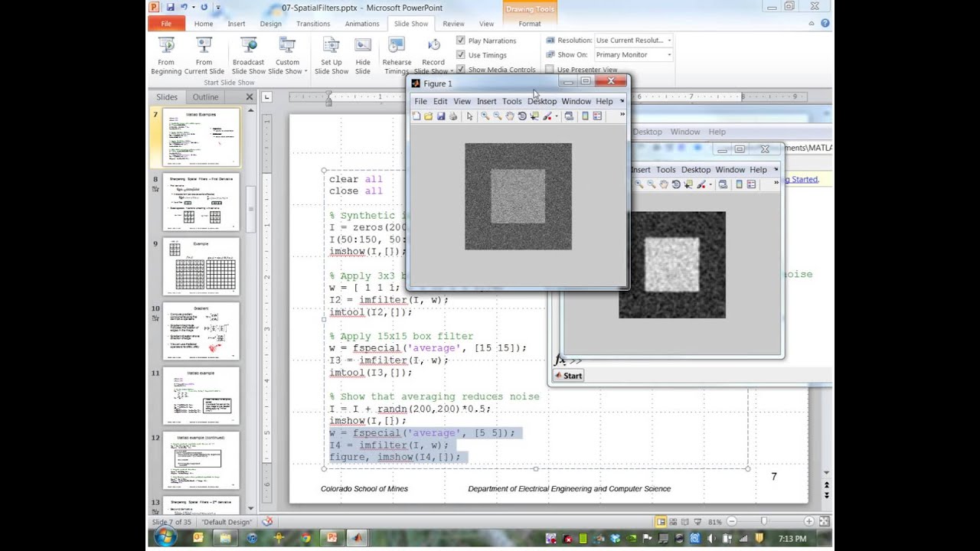
Task: Click zoom out minus button in status bar
Action: [x=731, y=522]
